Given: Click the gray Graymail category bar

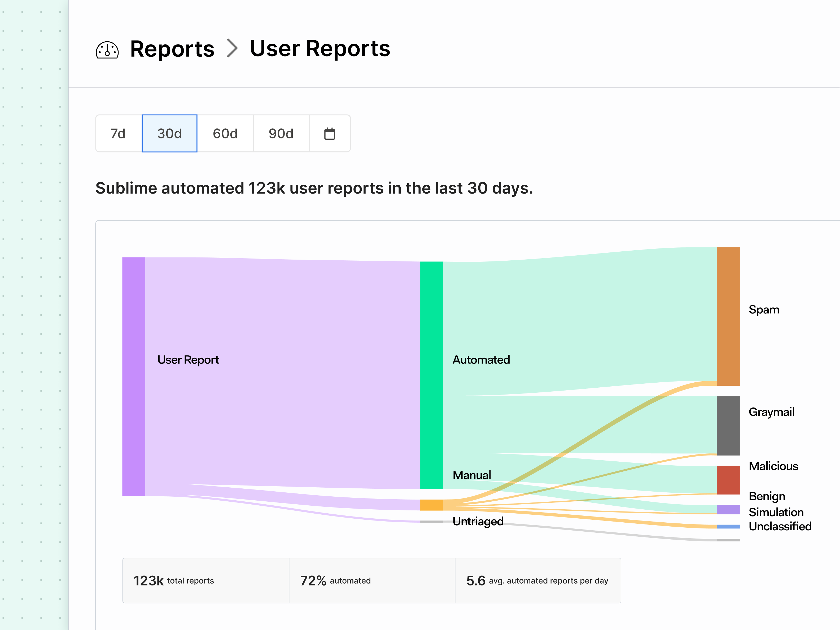Looking at the screenshot, I should pos(728,425).
